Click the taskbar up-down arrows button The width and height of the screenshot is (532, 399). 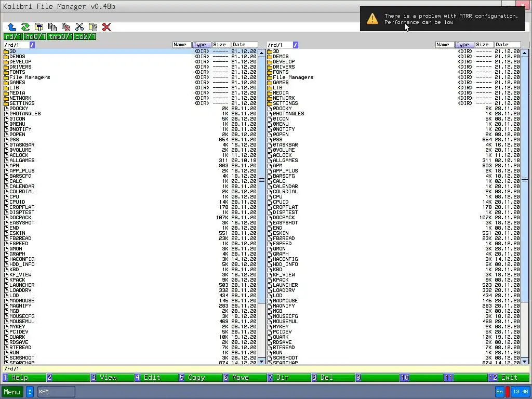click(30, 392)
